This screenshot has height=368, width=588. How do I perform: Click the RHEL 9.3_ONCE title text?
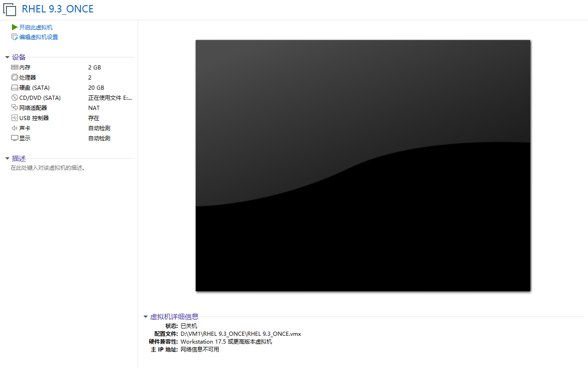pos(58,9)
